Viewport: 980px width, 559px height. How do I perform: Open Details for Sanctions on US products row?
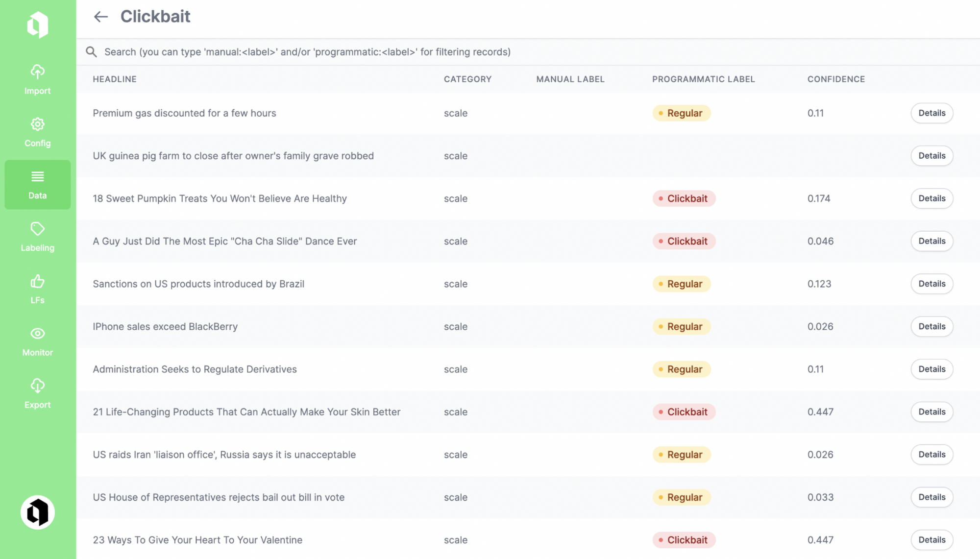[x=932, y=284]
